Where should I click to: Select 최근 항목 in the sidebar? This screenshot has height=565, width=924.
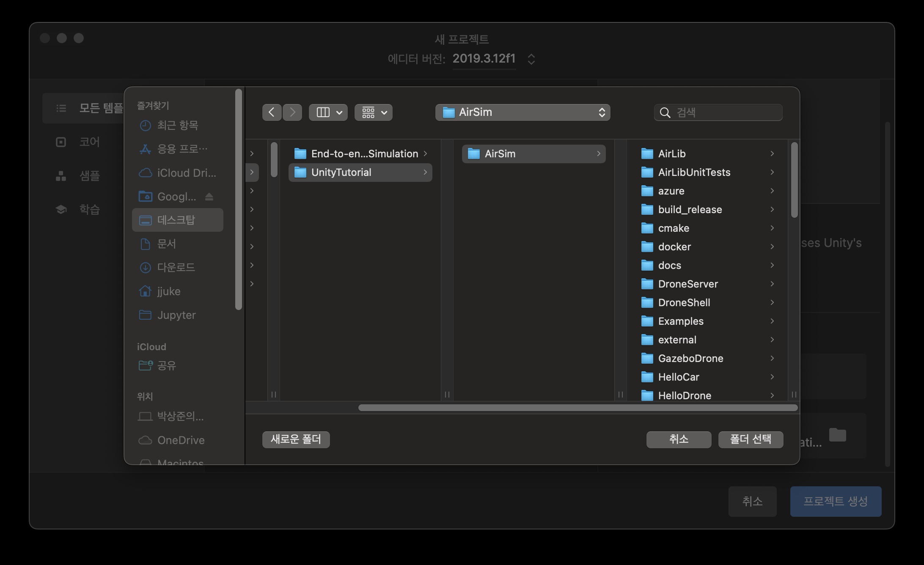(x=178, y=125)
